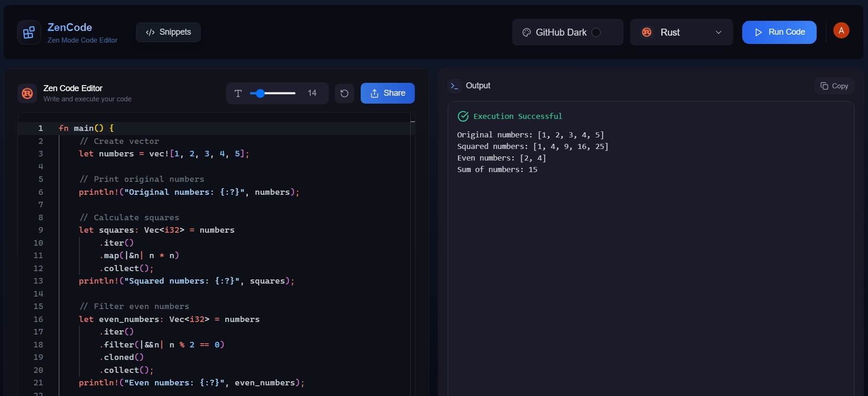Click the palette icon beside GitHub Dark
The height and width of the screenshot is (396, 868).
(x=526, y=32)
